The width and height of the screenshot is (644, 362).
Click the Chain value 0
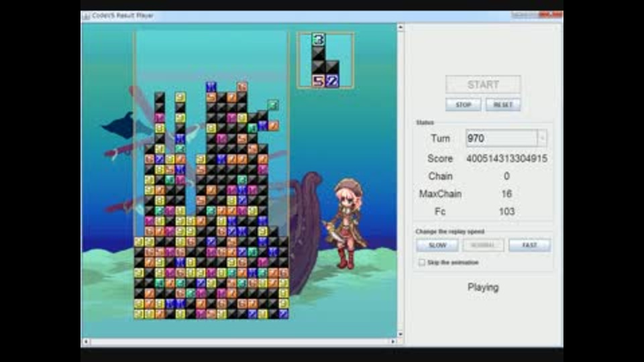(x=506, y=176)
